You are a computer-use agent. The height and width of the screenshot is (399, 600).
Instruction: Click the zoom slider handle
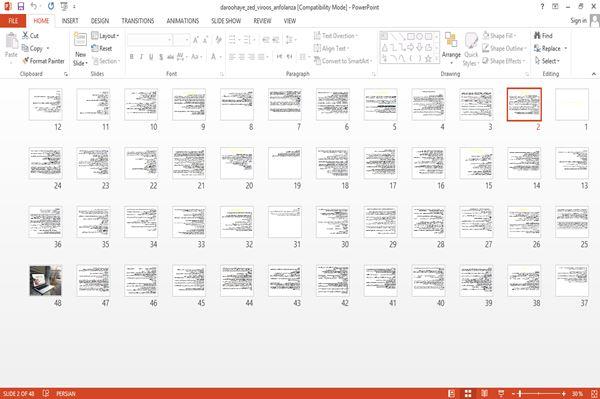tap(520, 393)
